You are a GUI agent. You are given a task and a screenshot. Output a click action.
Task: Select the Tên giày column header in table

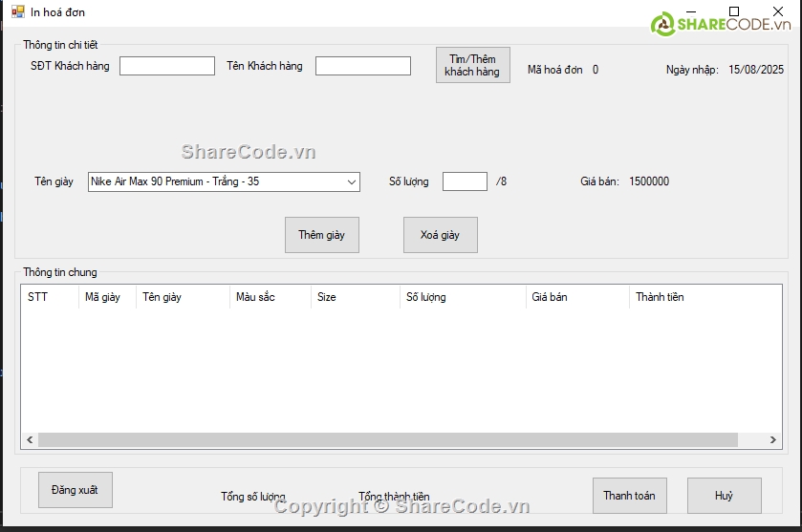pyautogui.click(x=184, y=297)
